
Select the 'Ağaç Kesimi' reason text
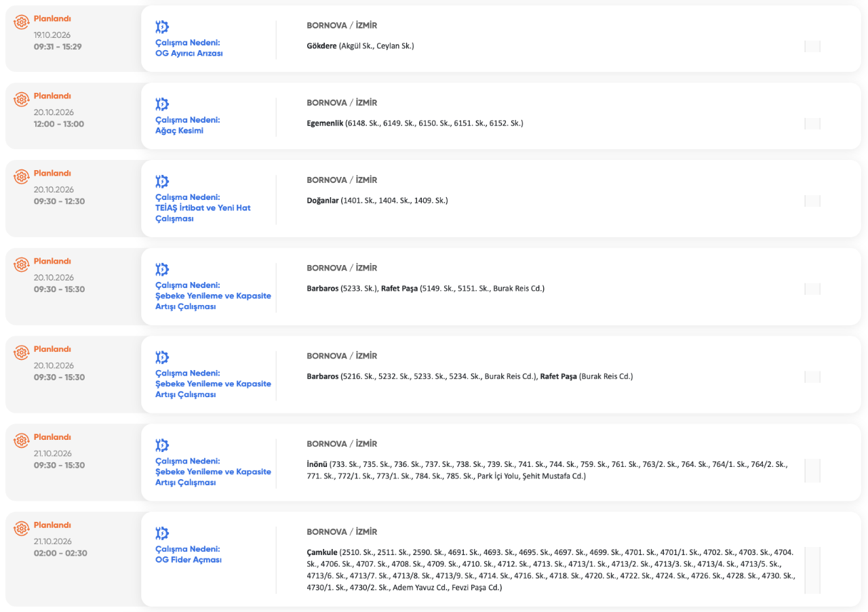[x=180, y=130]
